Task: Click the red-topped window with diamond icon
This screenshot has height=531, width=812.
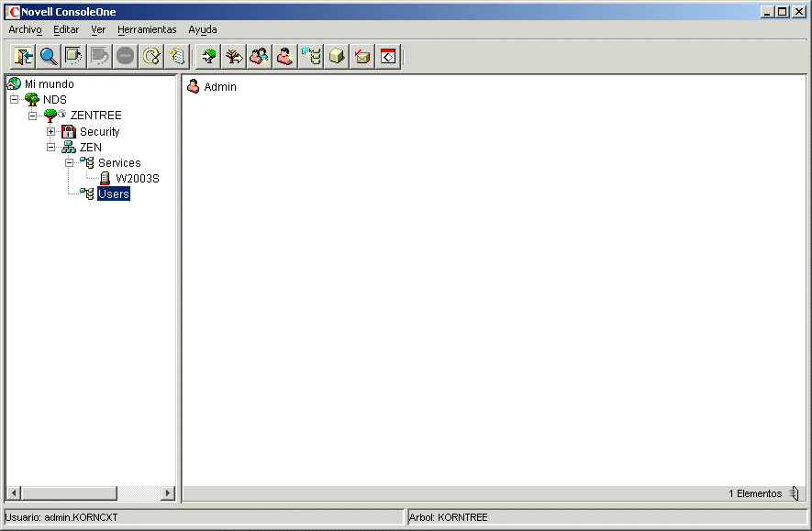Action: pos(388,56)
